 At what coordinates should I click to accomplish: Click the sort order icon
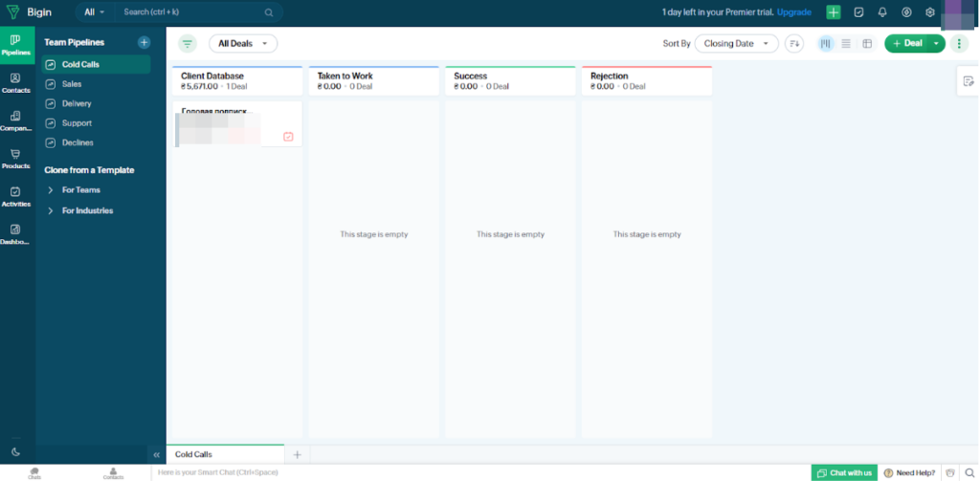tap(793, 43)
